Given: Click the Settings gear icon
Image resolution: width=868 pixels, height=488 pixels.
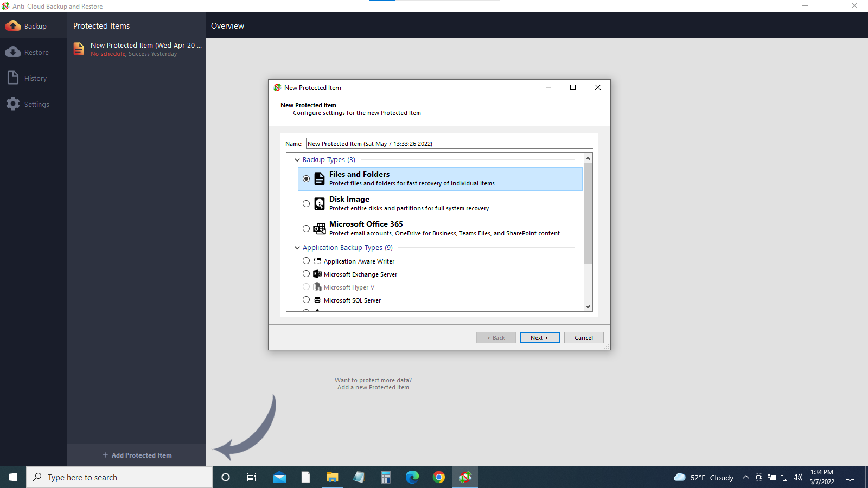Looking at the screenshot, I should [x=13, y=104].
